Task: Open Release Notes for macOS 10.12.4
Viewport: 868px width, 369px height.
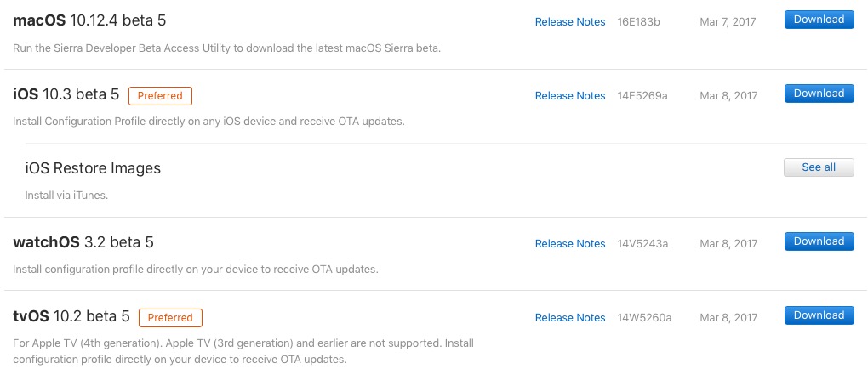Action: coord(570,22)
